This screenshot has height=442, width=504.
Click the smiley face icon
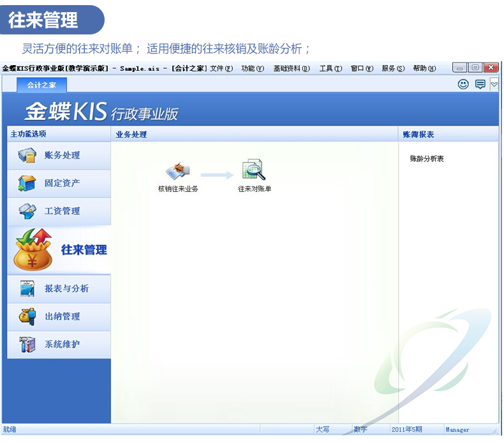tap(463, 84)
